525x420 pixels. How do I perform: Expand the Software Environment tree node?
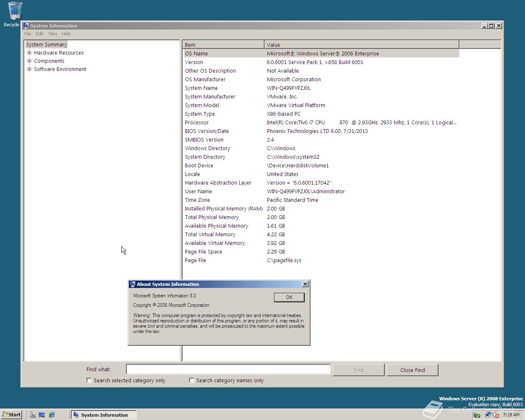point(29,69)
